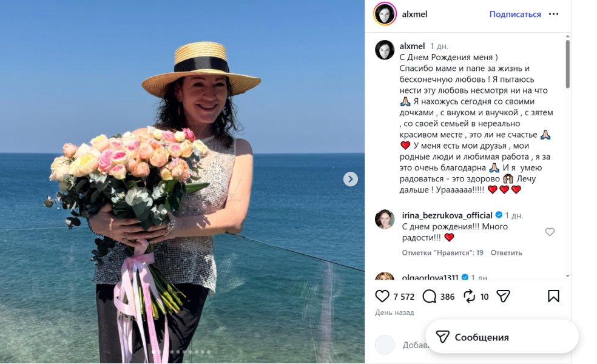
Task: Open three-dot more options menu
Action: click(553, 14)
